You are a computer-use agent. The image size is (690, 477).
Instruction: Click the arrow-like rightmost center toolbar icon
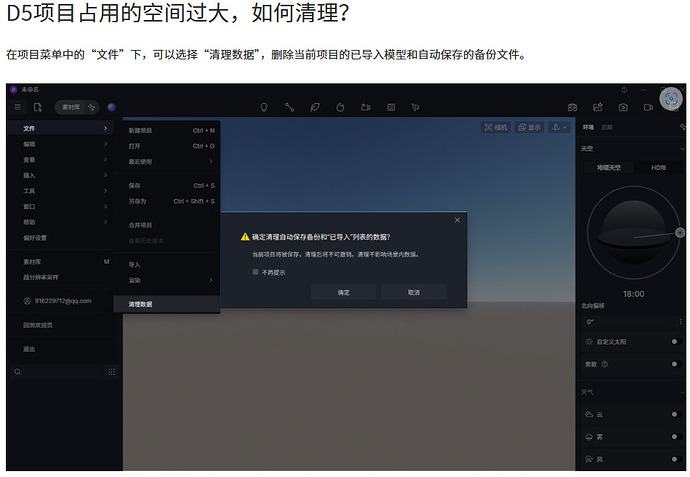415,107
